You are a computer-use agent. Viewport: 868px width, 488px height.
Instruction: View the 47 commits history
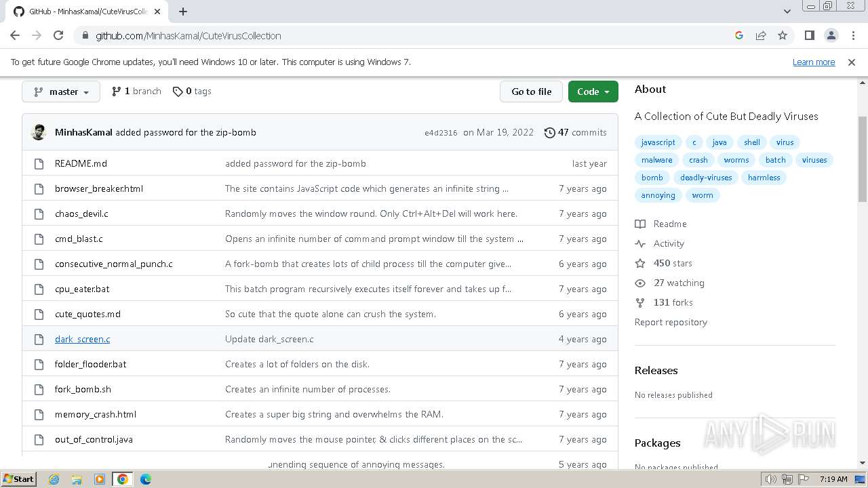click(576, 132)
